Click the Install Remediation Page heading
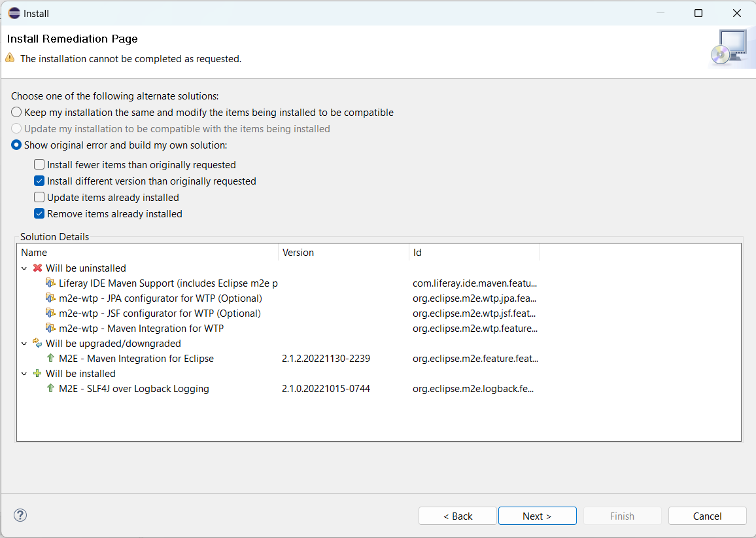 [73, 39]
